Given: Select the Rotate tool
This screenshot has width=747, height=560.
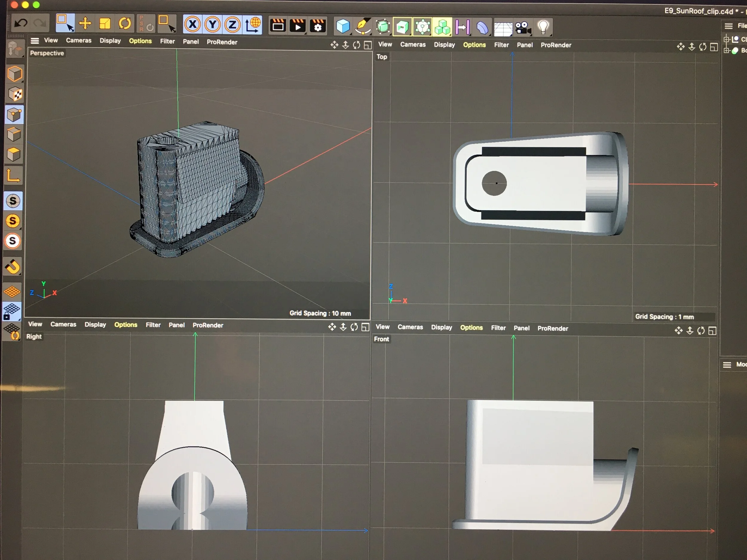Looking at the screenshot, I should [125, 24].
